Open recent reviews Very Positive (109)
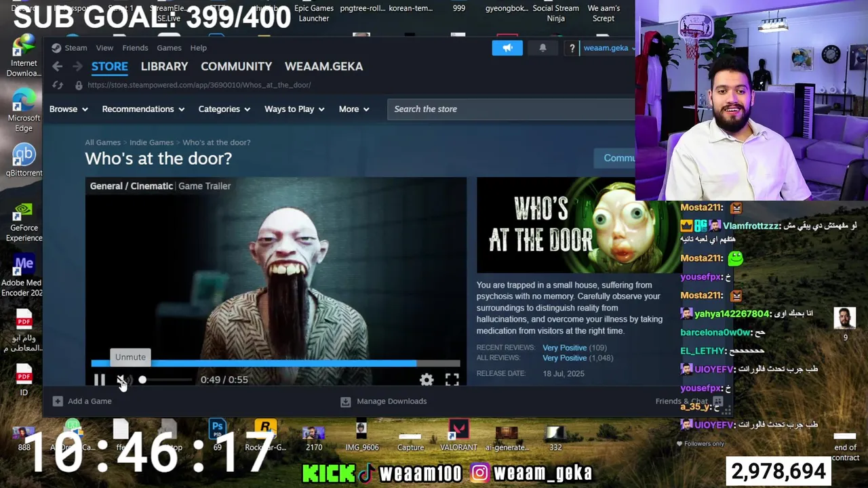The height and width of the screenshot is (488, 868). coord(574,348)
